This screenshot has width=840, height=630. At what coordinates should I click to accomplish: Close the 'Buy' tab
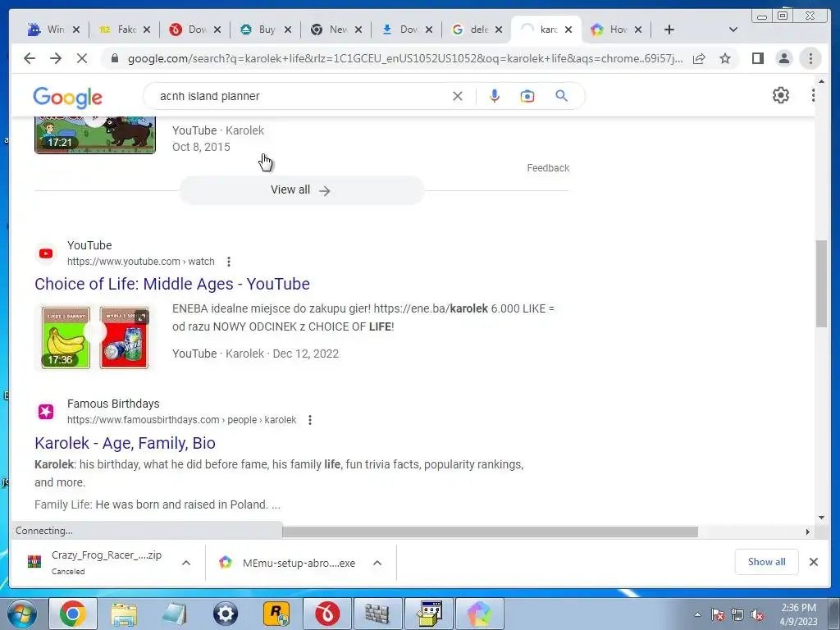click(x=287, y=30)
